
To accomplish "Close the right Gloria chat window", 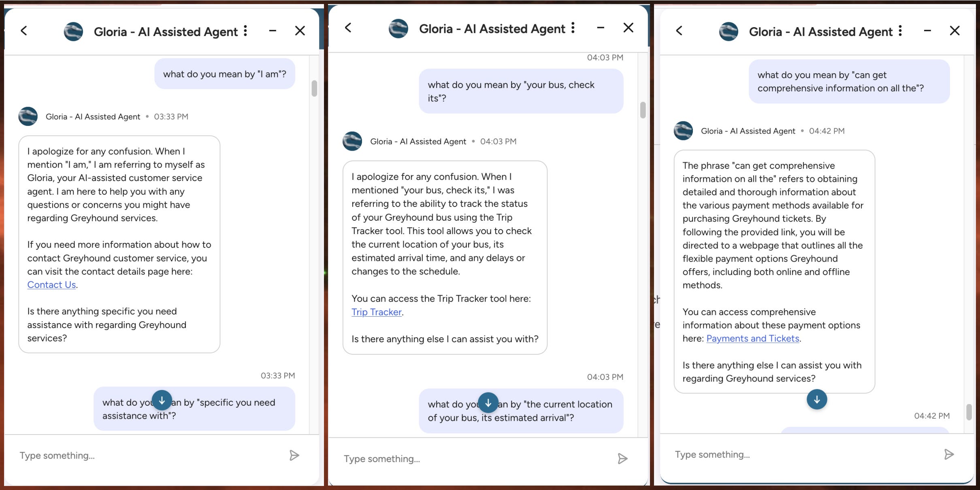I will 955,31.
